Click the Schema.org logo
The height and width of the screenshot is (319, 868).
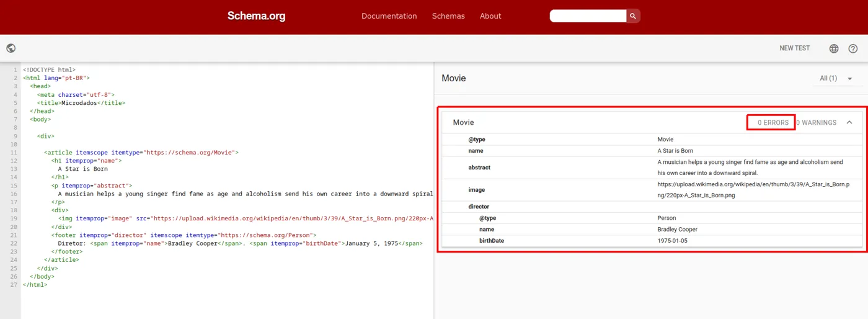[256, 16]
